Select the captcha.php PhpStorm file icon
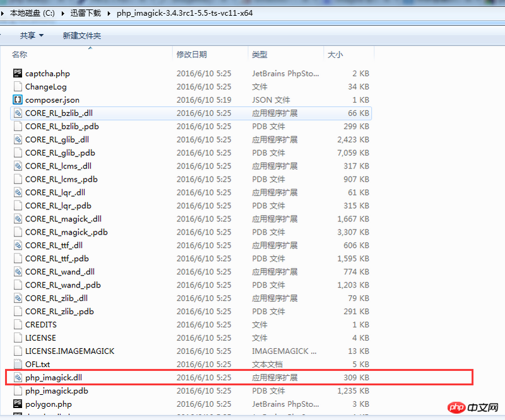Screen dimensions: 505x420 18,73
